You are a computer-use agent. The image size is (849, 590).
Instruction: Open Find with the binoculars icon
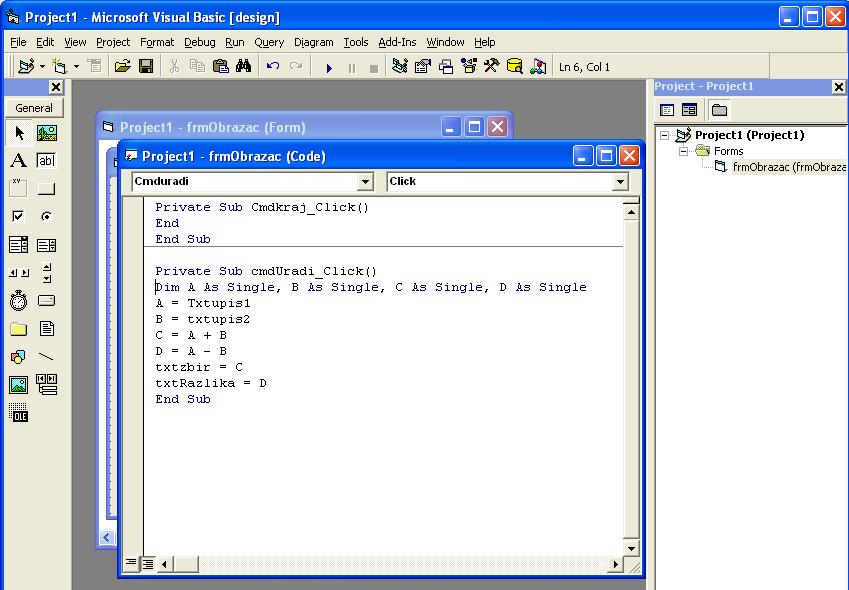coord(244,67)
